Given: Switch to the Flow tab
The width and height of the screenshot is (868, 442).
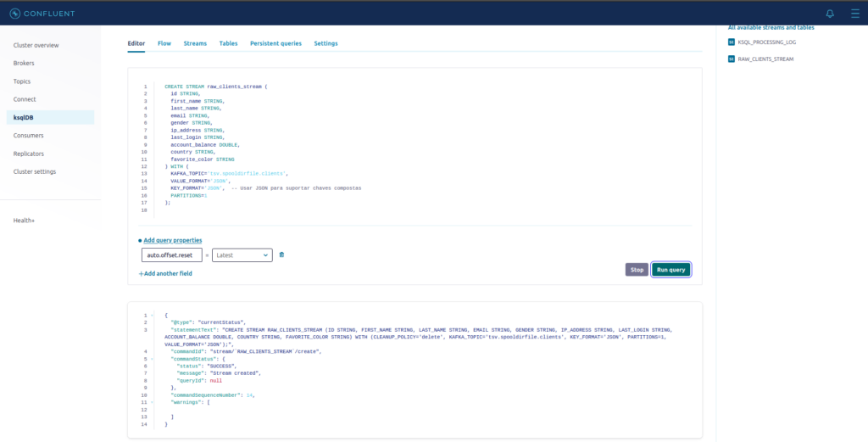Looking at the screenshot, I should (164, 43).
